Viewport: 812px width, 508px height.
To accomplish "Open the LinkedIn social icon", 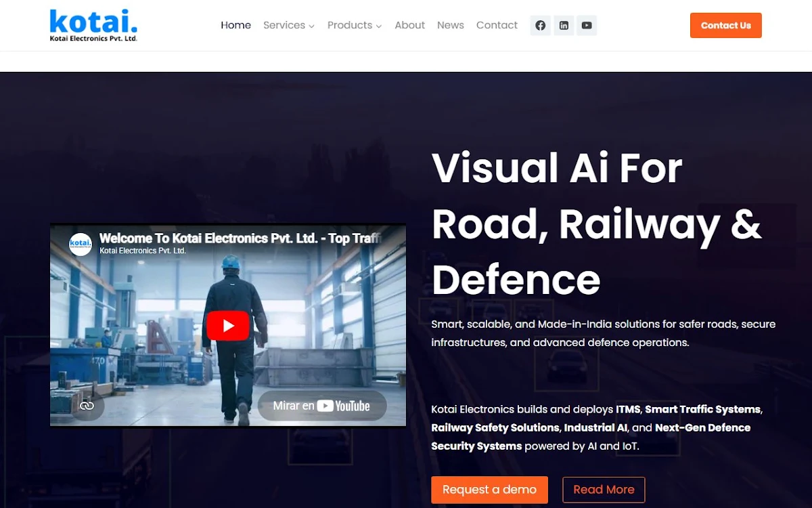I will tap(564, 26).
